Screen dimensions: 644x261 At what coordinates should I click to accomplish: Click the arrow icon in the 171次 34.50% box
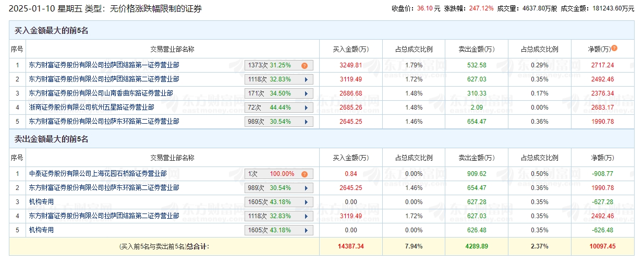coord(306,93)
